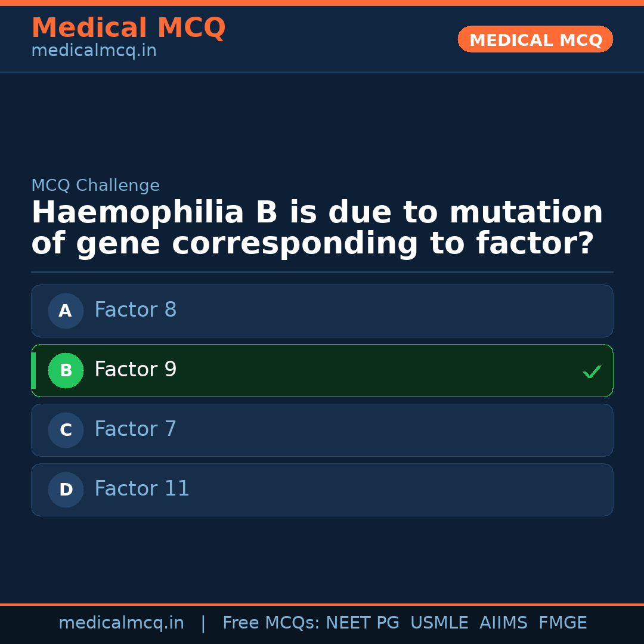
Task: Choose the Factor 11 answer option
Action: click(322, 490)
